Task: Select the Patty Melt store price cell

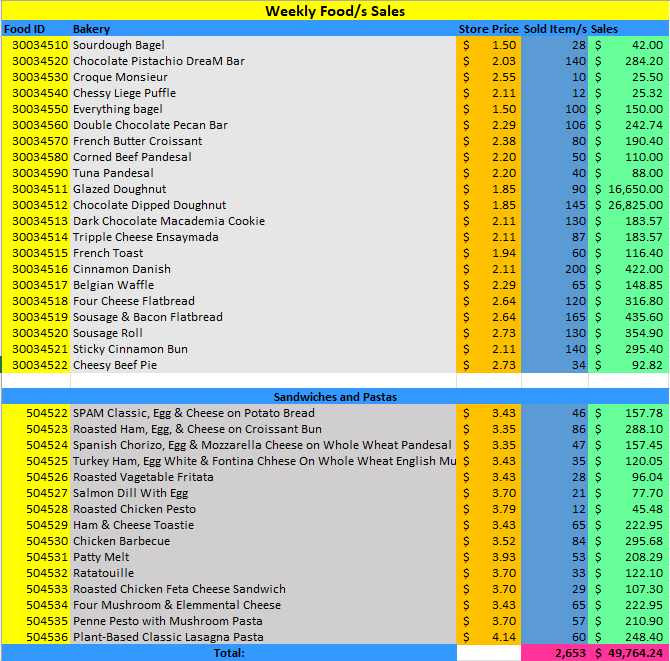Action: 488,557
